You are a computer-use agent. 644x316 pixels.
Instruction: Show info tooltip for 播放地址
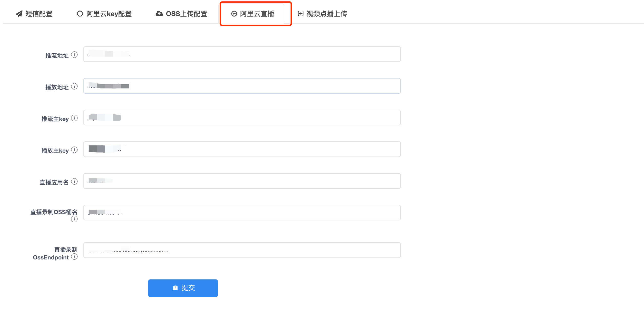[74, 86]
